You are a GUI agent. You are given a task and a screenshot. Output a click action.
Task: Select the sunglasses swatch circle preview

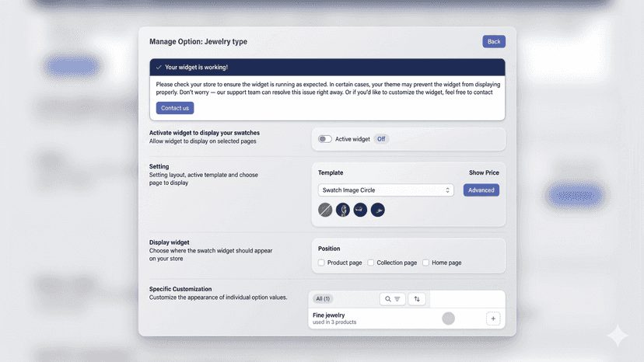pyautogui.click(x=360, y=210)
